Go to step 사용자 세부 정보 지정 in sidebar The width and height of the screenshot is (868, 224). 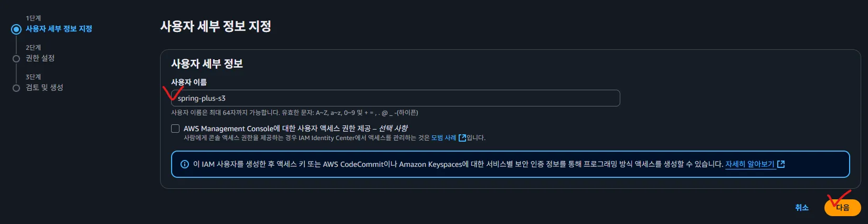pos(59,29)
